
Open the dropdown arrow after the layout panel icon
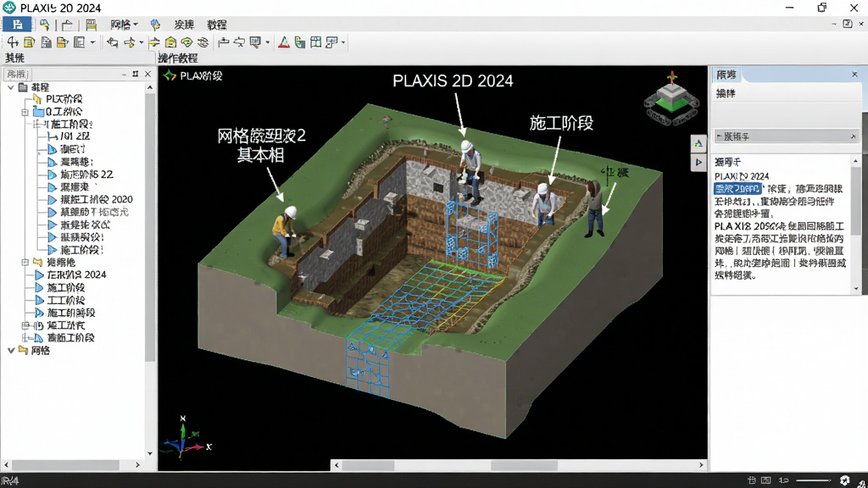92,42
